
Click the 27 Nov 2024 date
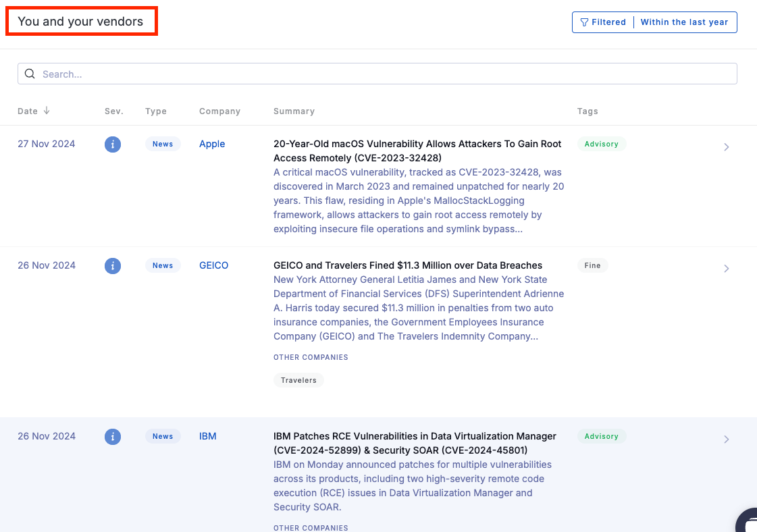(x=47, y=144)
